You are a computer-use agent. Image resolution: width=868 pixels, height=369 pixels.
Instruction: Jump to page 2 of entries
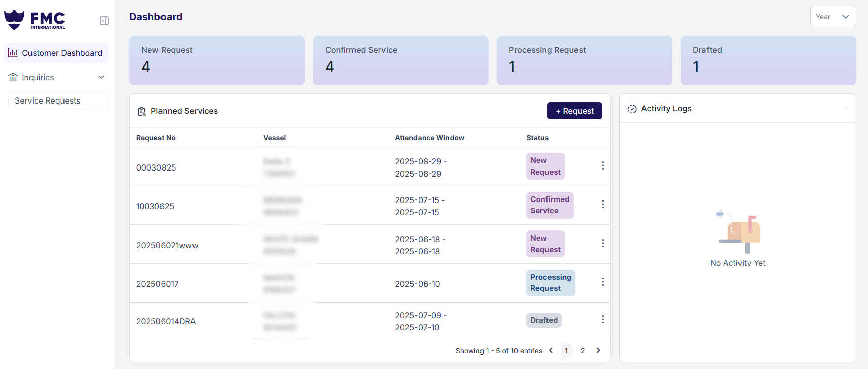pos(583,351)
